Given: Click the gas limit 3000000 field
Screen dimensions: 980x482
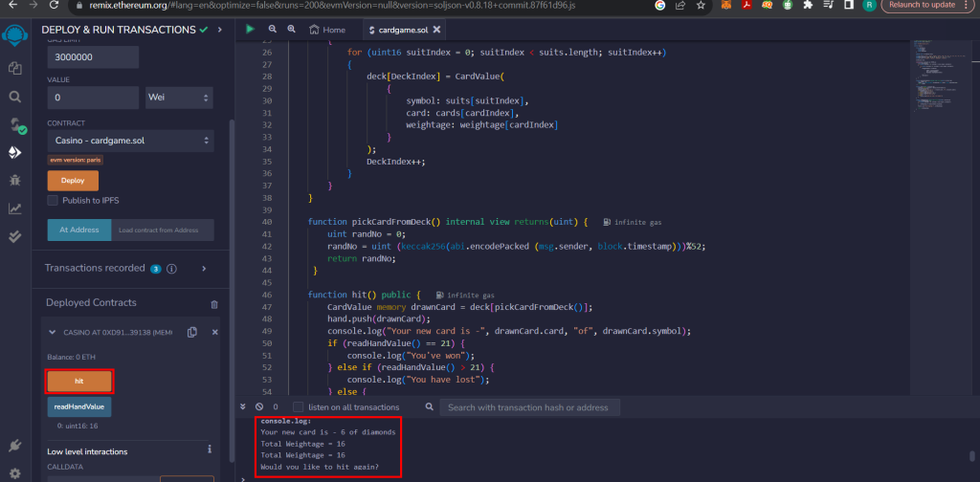Looking at the screenshot, I should pyautogui.click(x=93, y=56).
